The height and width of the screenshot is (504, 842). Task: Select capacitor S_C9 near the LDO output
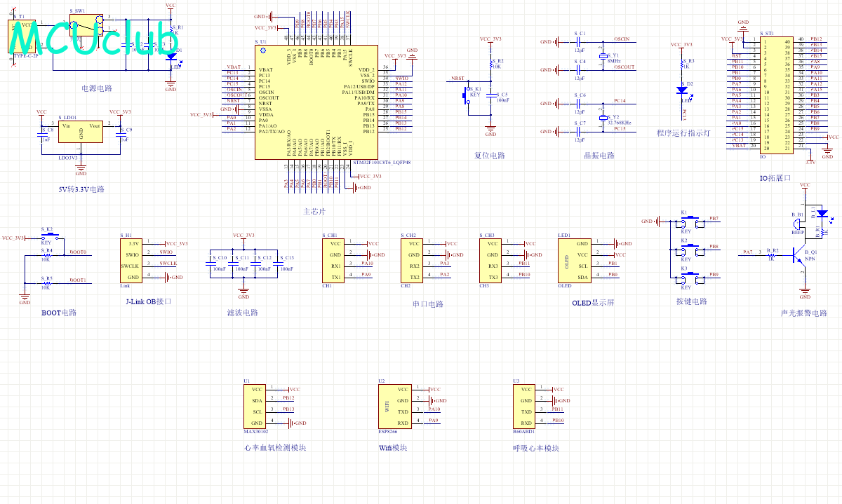point(119,135)
